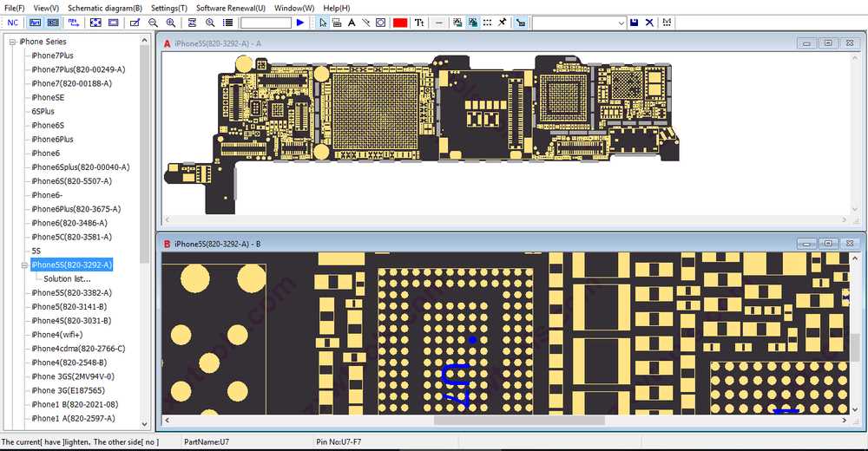The image size is (868, 451).
Task: Click the PartName:U7 status bar entry
Action: pyautogui.click(x=207, y=441)
